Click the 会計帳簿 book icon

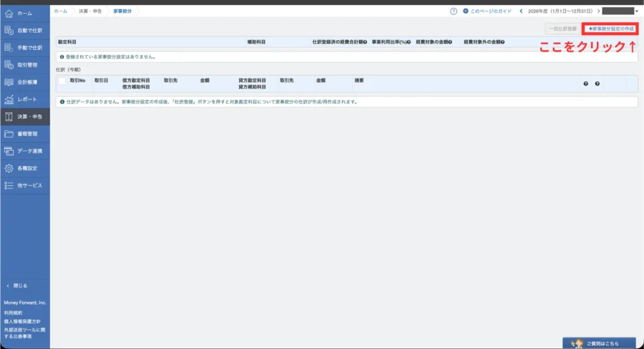[x=9, y=82]
